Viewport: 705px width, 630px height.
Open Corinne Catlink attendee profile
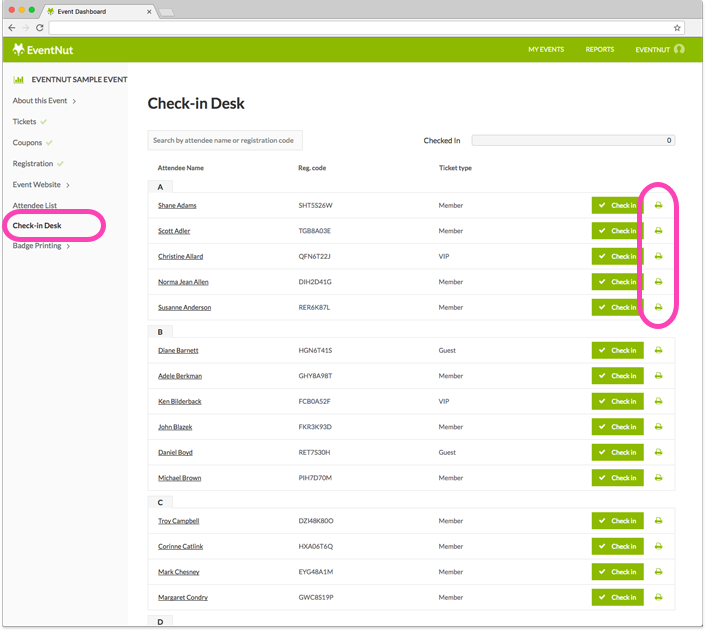pos(180,546)
